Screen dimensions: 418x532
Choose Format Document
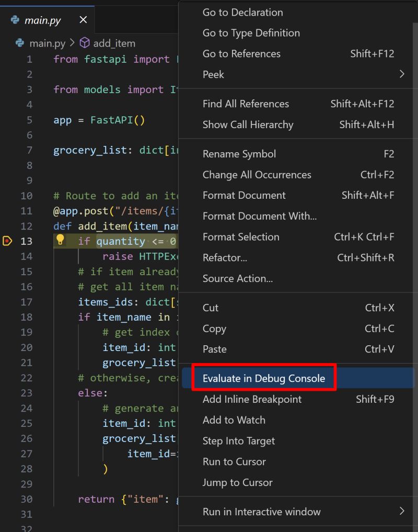tap(244, 195)
